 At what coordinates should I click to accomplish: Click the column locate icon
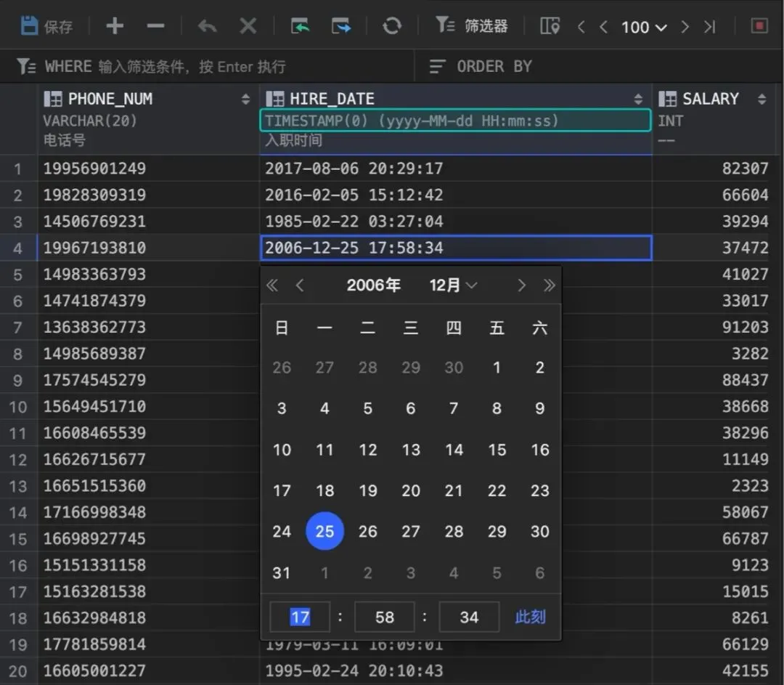550,26
